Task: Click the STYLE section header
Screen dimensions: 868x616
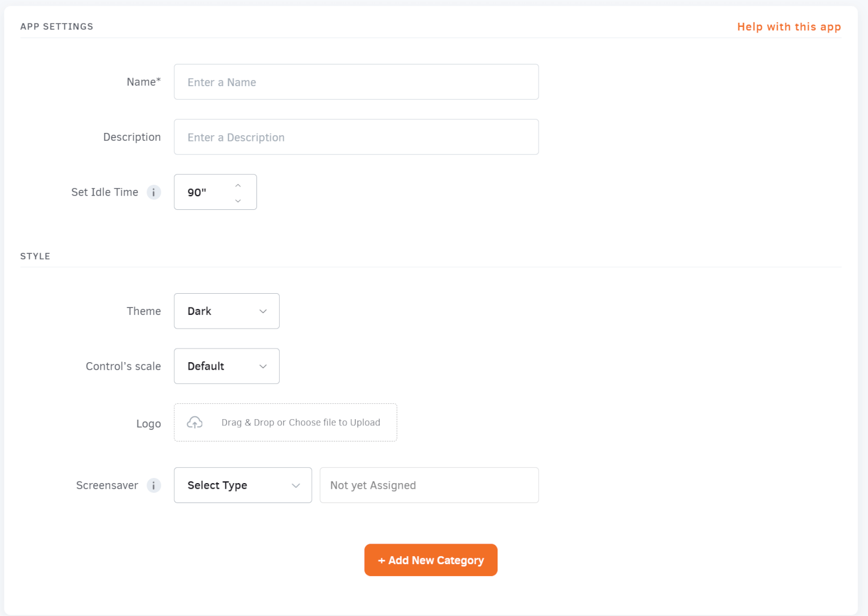Action: click(x=35, y=256)
